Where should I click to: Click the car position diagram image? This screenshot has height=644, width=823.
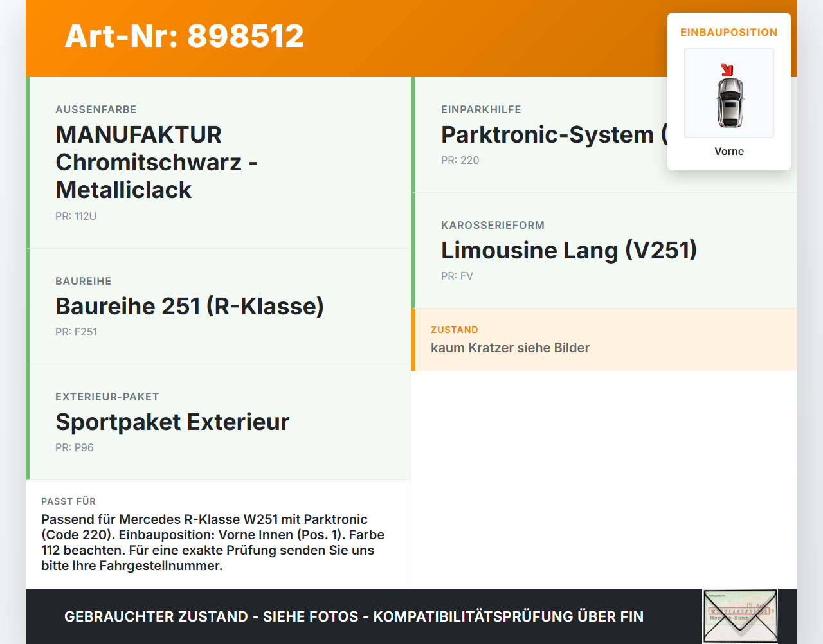[x=729, y=93]
